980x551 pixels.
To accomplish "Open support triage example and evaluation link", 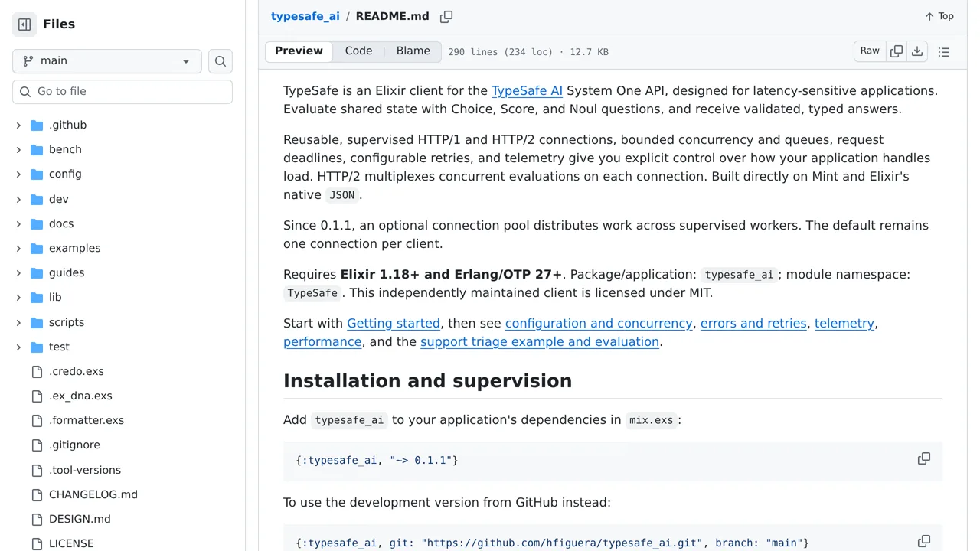I will [540, 341].
